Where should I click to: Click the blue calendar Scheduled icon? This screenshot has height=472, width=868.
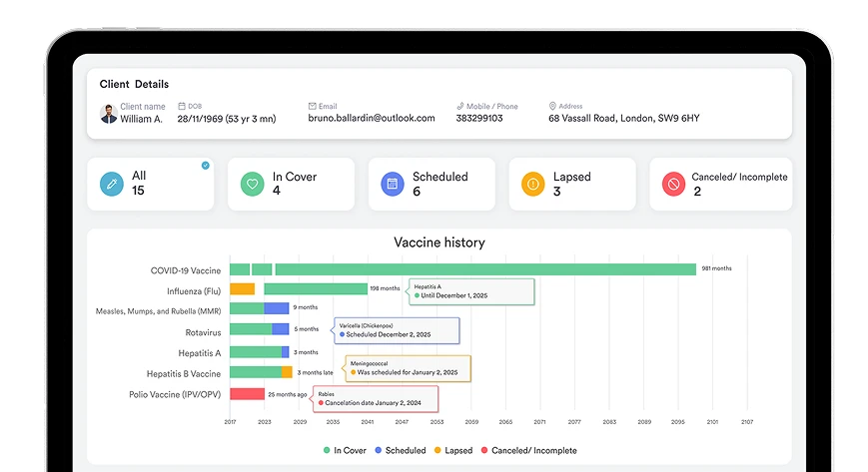pyautogui.click(x=394, y=185)
